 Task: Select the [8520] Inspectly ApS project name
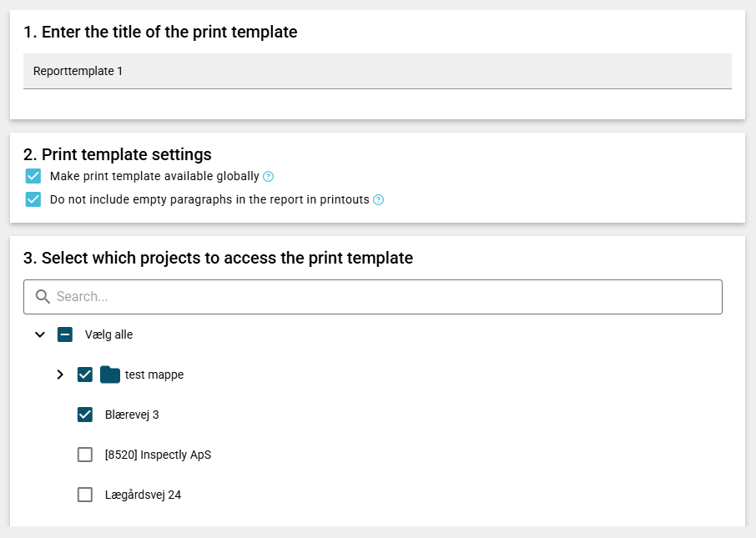pos(158,455)
